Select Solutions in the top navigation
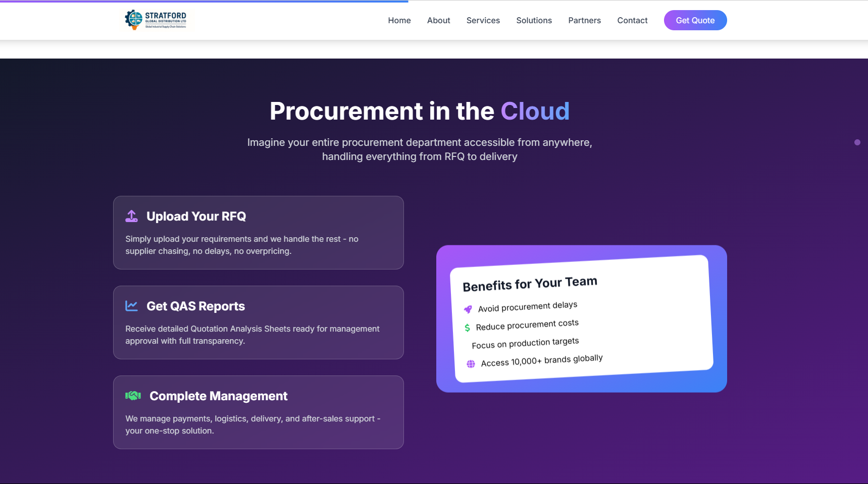 534,20
